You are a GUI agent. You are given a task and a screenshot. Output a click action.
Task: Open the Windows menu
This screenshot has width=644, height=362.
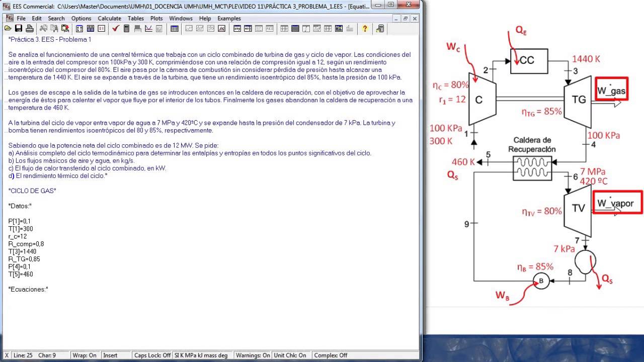(x=181, y=18)
